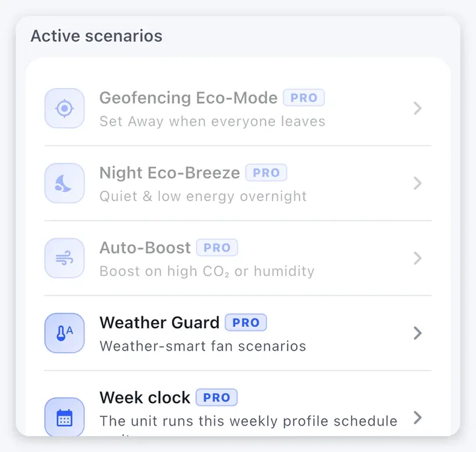Click PRO badge beside Auto-Boost

pyautogui.click(x=217, y=248)
